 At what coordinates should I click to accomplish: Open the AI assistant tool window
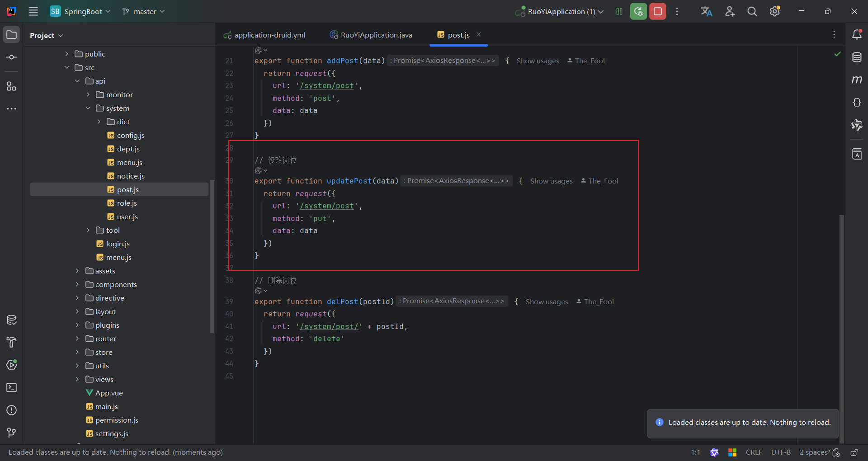(x=857, y=125)
